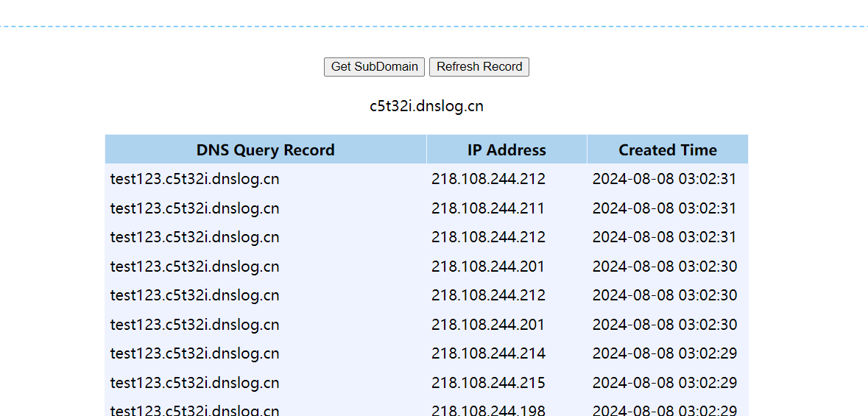The width and height of the screenshot is (868, 416).
Task: Click the DNS query record in the 218.108.244.211 row
Action: coord(195,208)
